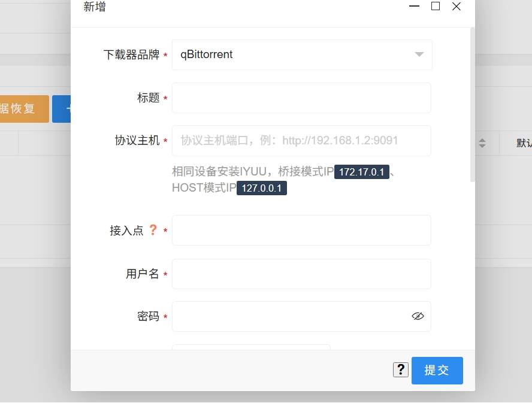The image size is (532, 403).
Task: Click the 提交 submit button
Action: point(437,371)
